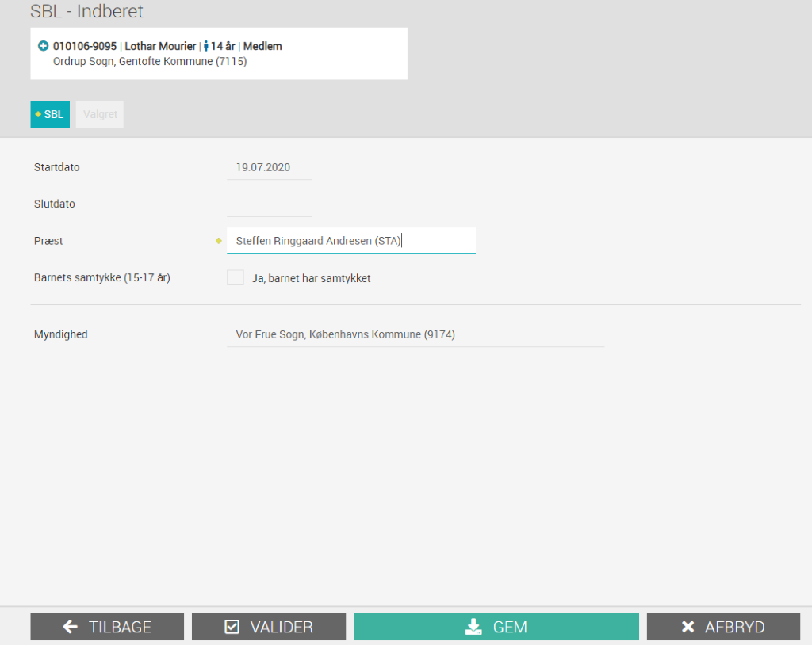Check 'Ja, barnet har samtykket' checkbox
The image size is (812, 645).
tap(236, 277)
